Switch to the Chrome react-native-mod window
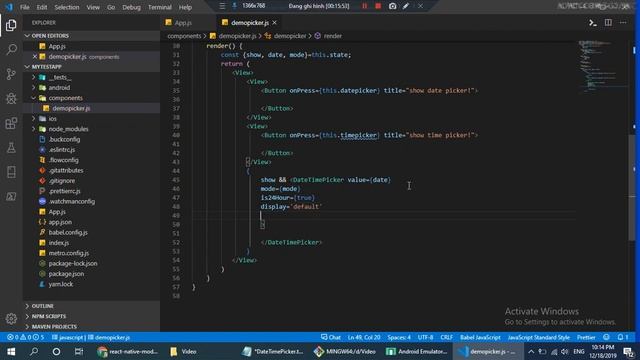 pos(128,351)
